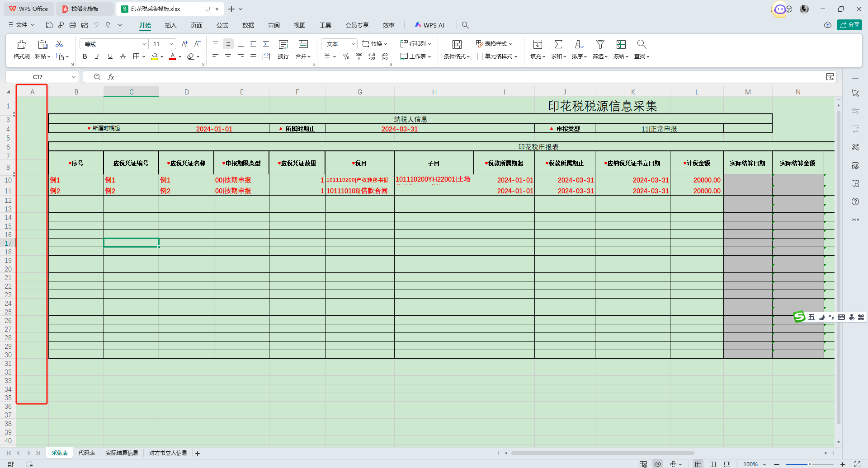
Task: Open the 插入 ribbon tab
Action: tap(170, 25)
